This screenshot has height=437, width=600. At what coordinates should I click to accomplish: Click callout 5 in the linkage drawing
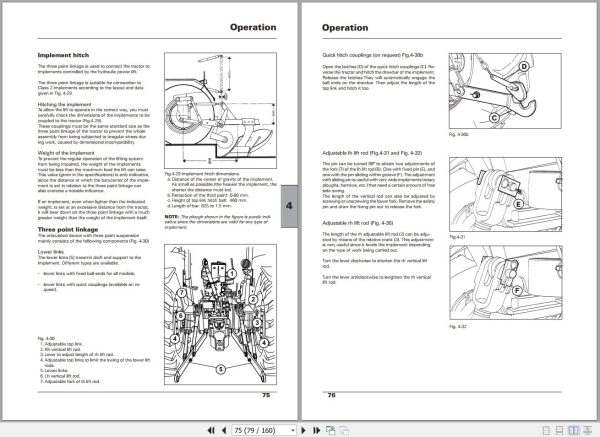point(220,370)
